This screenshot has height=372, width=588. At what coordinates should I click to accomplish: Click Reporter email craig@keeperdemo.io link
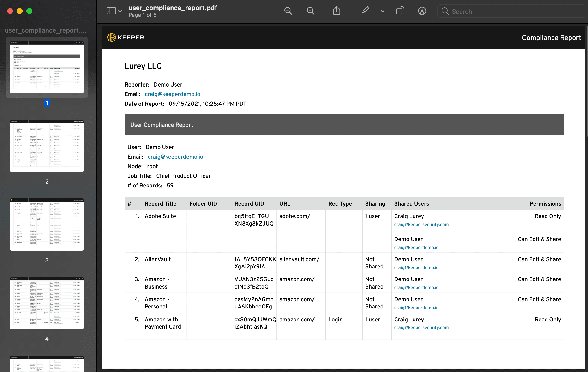click(172, 94)
